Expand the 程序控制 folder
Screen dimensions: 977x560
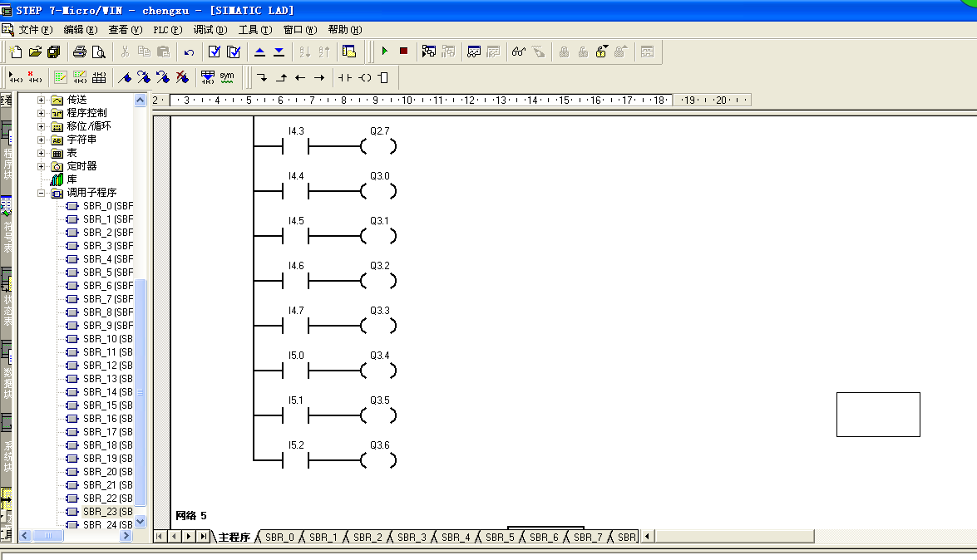(41, 113)
